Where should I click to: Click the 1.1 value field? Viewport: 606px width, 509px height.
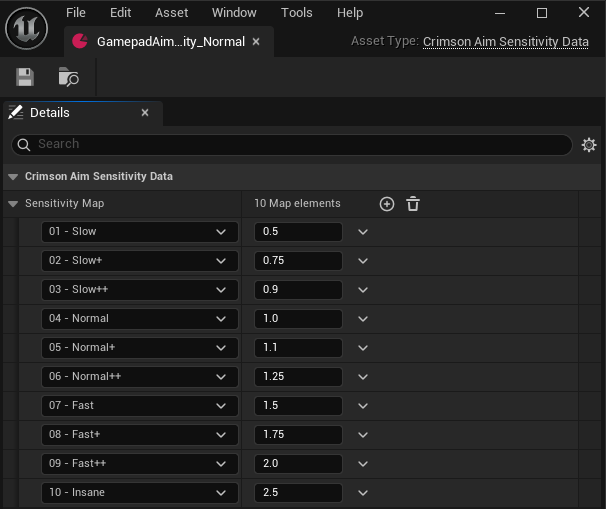pos(298,347)
